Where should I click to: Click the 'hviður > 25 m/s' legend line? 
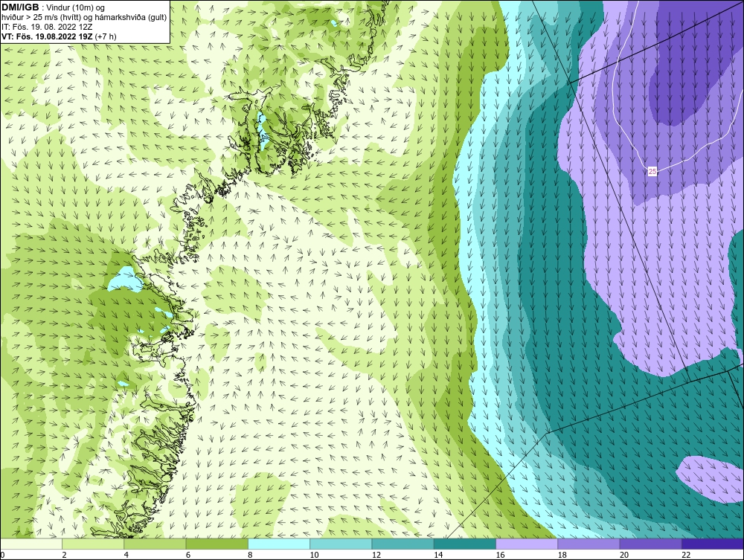(85, 17)
